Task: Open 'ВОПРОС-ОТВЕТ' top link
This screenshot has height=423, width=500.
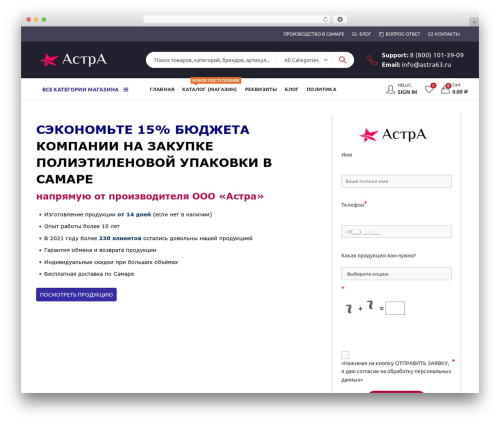Action: point(399,34)
